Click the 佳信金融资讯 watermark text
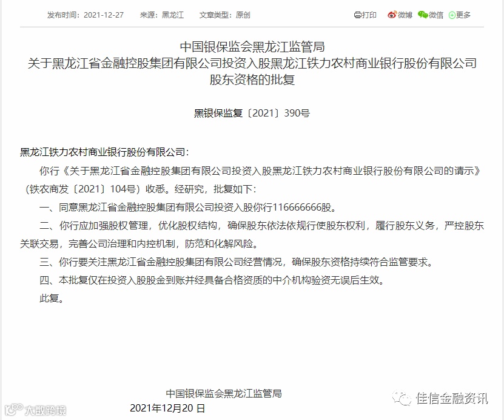Screen dimensions: 504x420 click(452, 398)
